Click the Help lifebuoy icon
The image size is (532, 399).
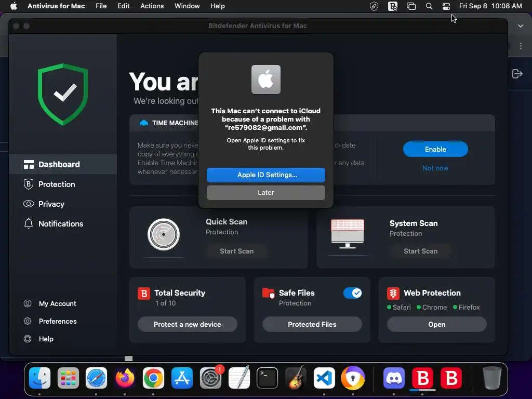pos(28,339)
